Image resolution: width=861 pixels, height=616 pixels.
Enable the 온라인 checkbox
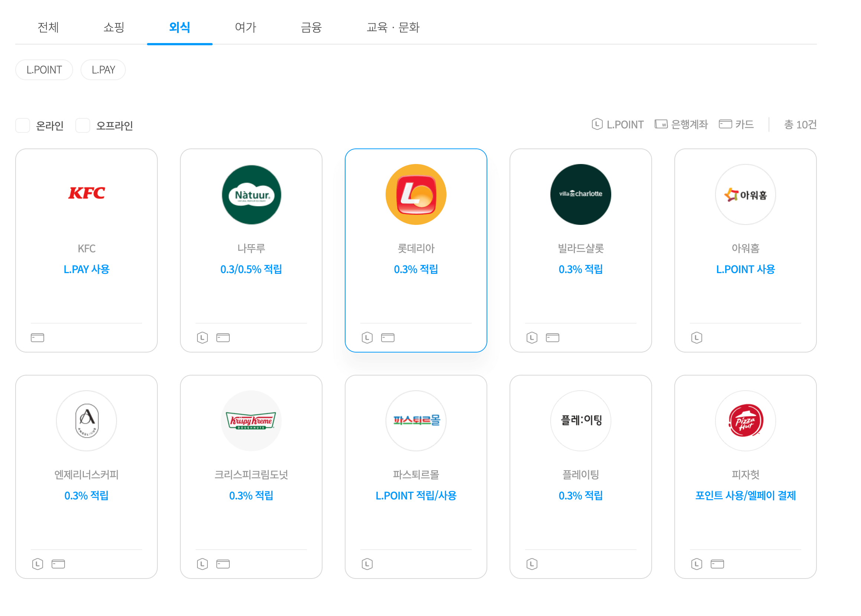23,125
